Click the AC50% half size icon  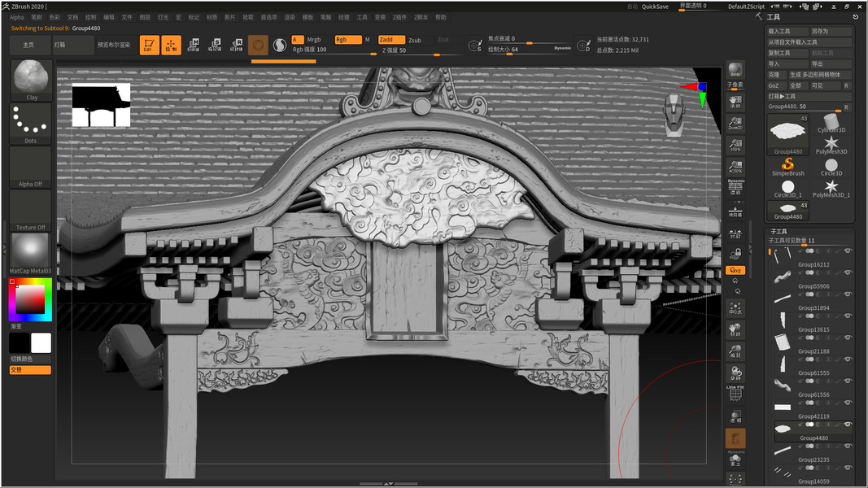point(735,167)
